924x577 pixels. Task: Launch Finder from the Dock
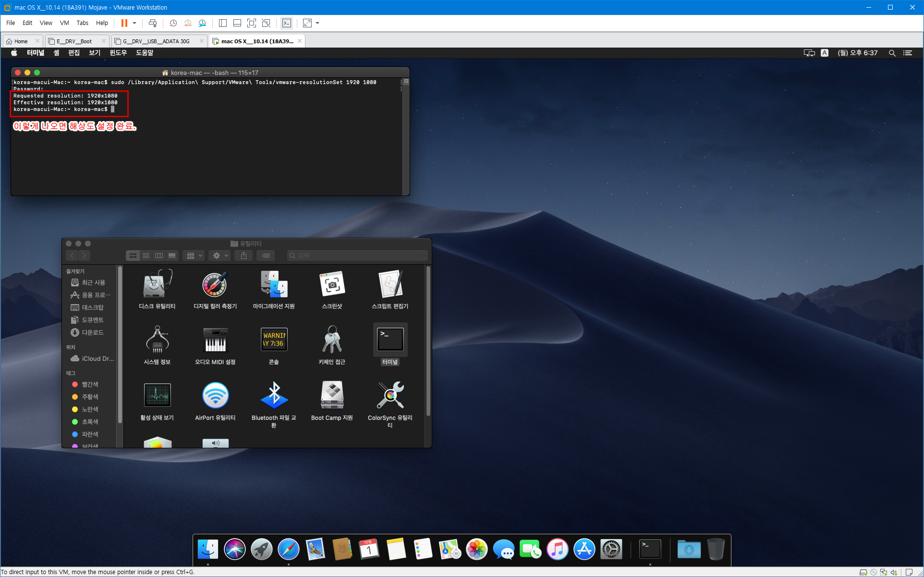pyautogui.click(x=208, y=549)
